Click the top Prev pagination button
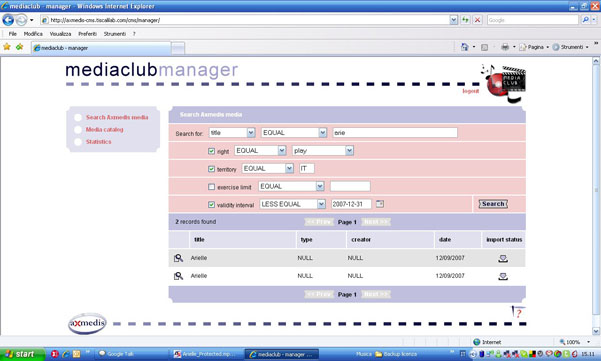Screen dimensions: 601x361 click(x=319, y=222)
